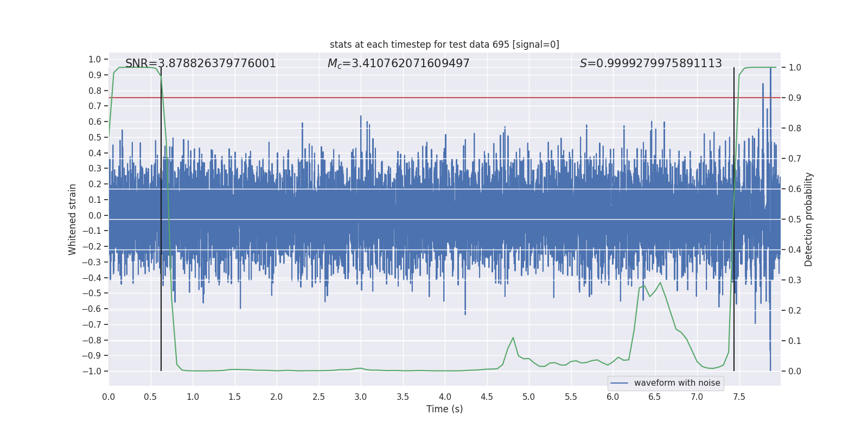
Task: Click the green probability peak near 4.8 s
Action: [513, 338]
